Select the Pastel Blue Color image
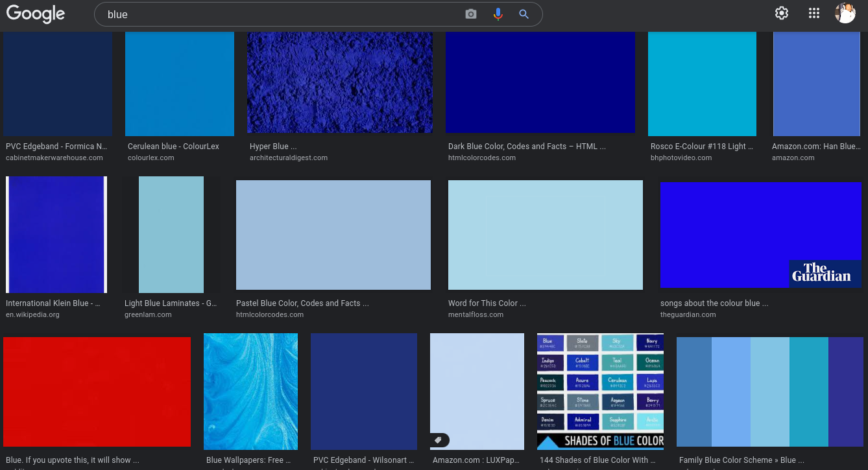The width and height of the screenshot is (868, 470). 333,235
